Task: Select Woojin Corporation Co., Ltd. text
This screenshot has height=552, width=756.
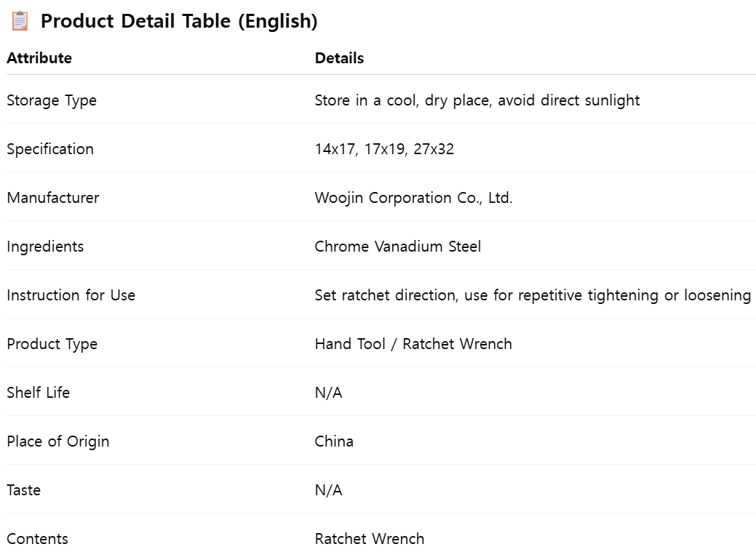Action: (414, 198)
